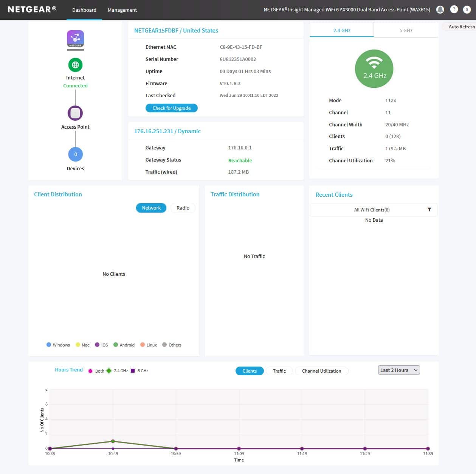This screenshot has width=476, height=474.
Task: Toggle the 2.4 GHz trend legend
Action: [x=109, y=371]
